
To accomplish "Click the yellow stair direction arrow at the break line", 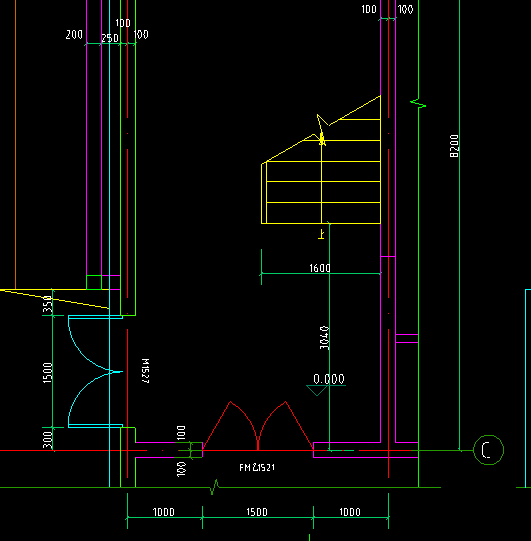I will click(322, 130).
